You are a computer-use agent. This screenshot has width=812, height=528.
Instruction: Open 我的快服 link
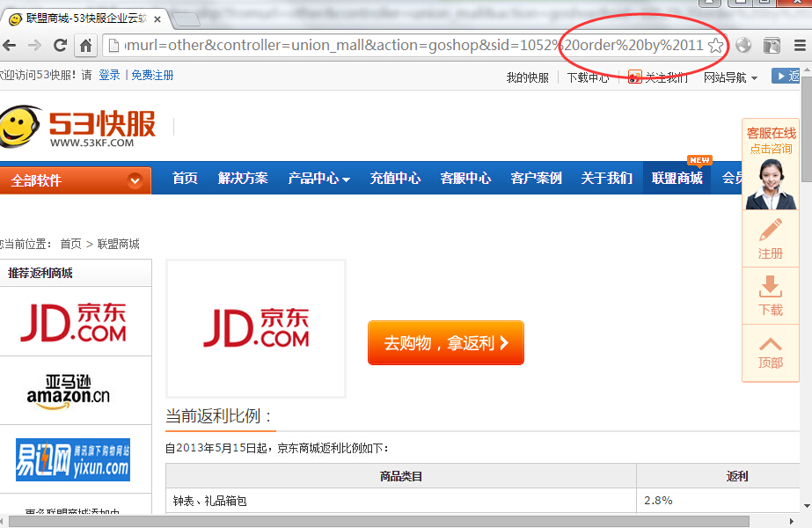(527, 77)
